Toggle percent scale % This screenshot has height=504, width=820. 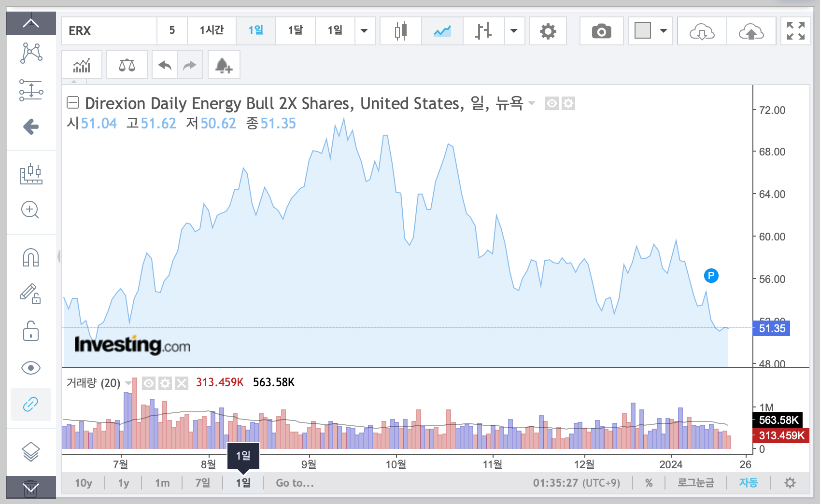tap(649, 483)
